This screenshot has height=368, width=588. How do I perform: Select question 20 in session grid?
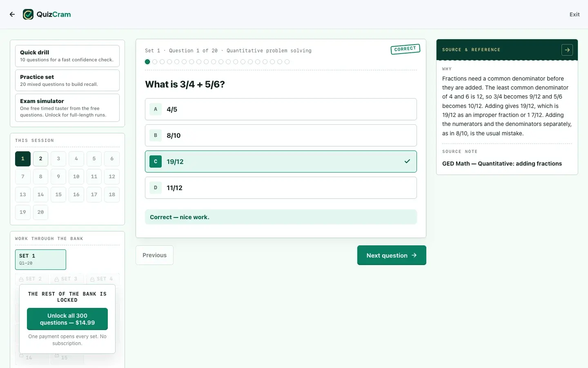point(40,212)
